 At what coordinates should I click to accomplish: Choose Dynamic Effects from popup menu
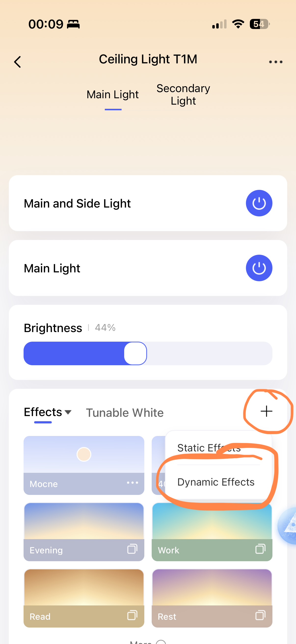point(216,482)
